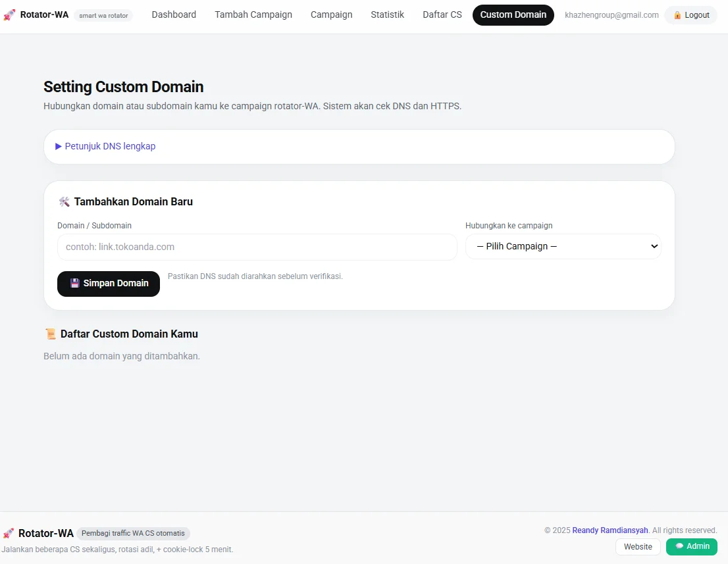Viewport: 728px width, 564px height.
Task: Open the Daftar CS page
Action: (x=442, y=14)
